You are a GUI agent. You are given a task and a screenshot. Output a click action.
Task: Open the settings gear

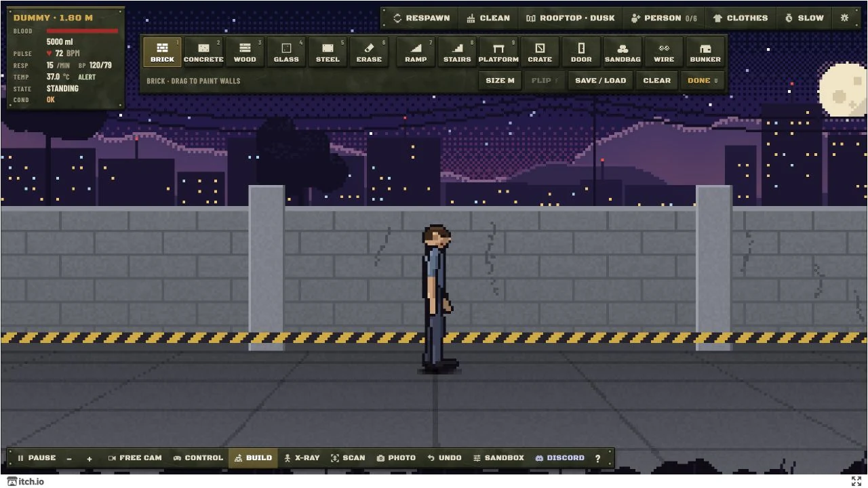[844, 18]
